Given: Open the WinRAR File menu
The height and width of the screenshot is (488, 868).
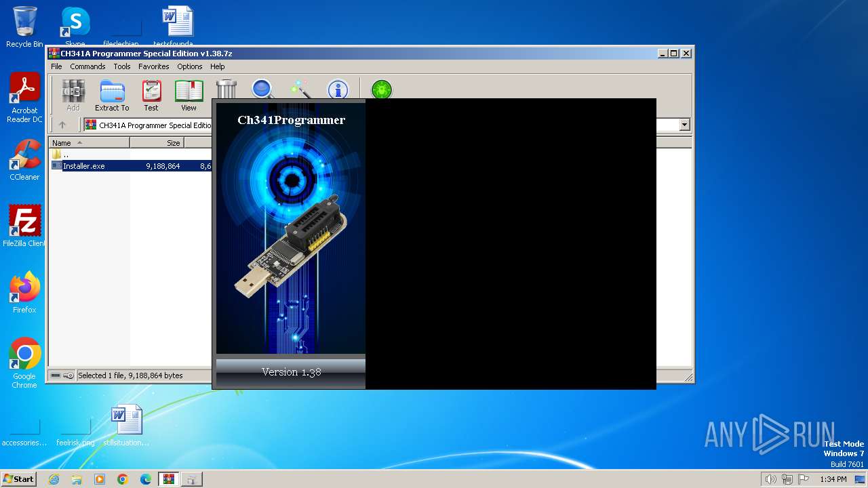Looking at the screenshot, I should point(56,66).
